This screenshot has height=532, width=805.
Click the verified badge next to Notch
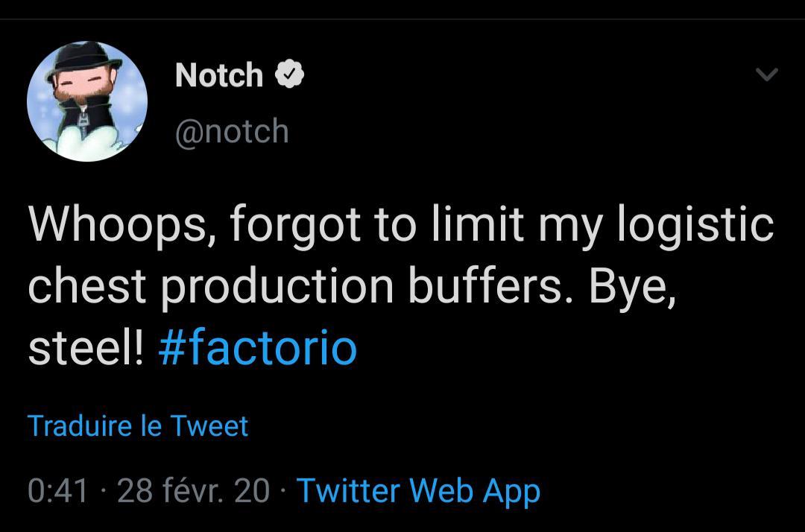pos(289,75)
